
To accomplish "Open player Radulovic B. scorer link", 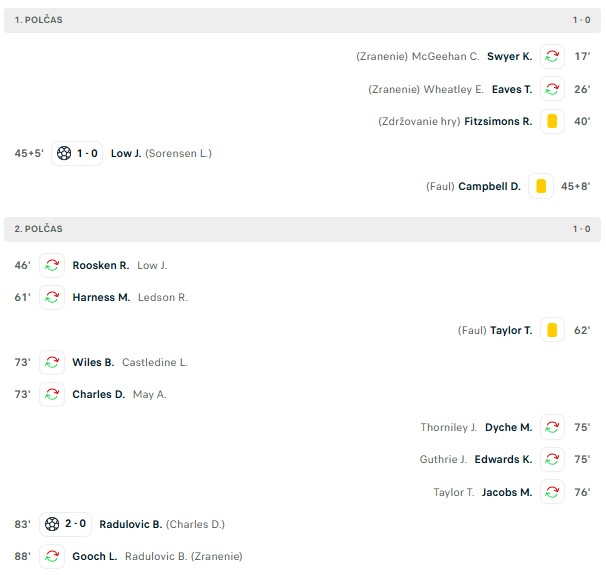I will (130, 524).
